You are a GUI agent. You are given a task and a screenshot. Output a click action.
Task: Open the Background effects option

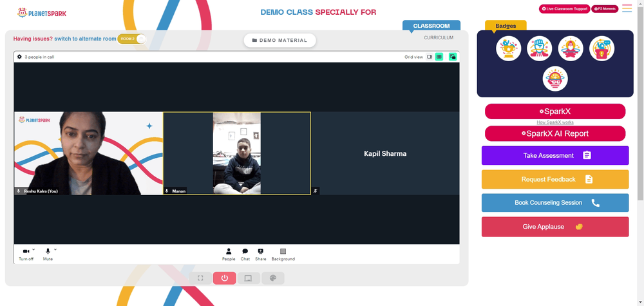[283, 254]
